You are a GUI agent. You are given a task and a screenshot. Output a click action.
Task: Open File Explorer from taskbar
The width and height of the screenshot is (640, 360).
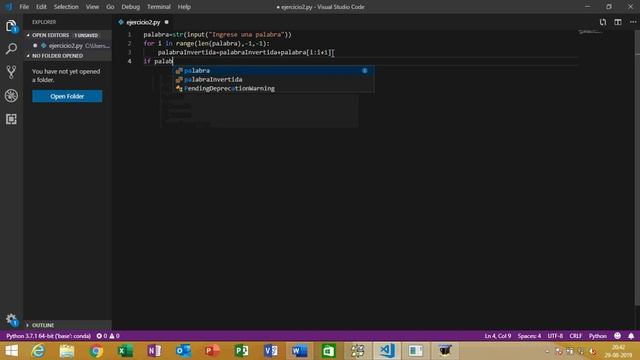point(67,351)
